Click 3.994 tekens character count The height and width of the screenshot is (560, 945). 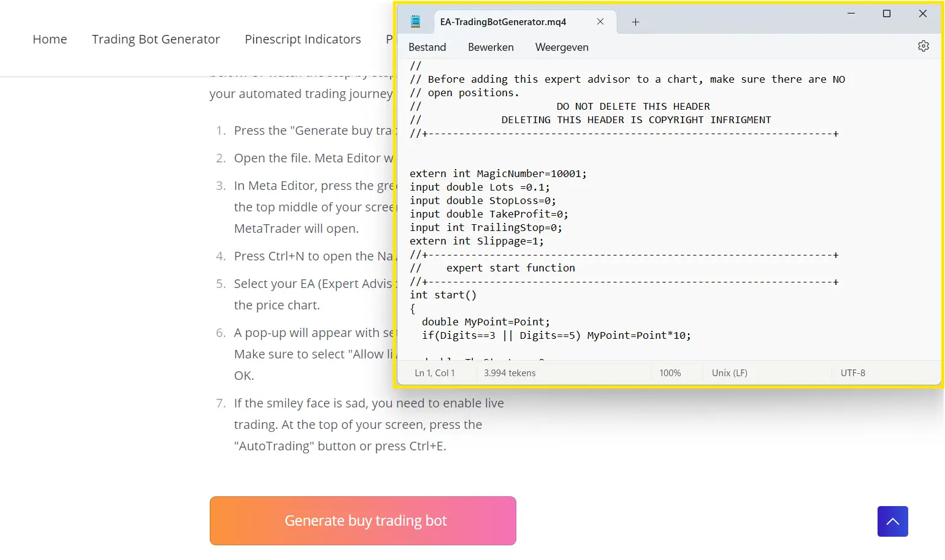point(510,373)
